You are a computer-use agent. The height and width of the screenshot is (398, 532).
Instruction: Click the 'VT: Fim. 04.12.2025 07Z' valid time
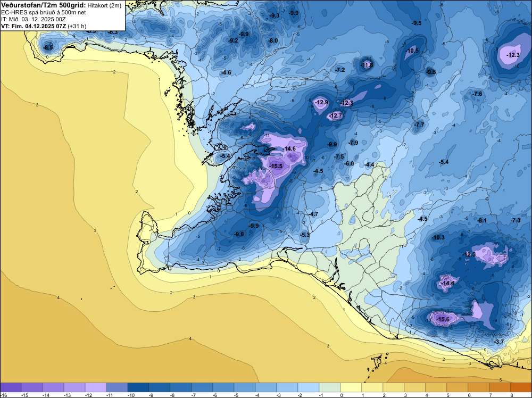click(x=34, y=26)
